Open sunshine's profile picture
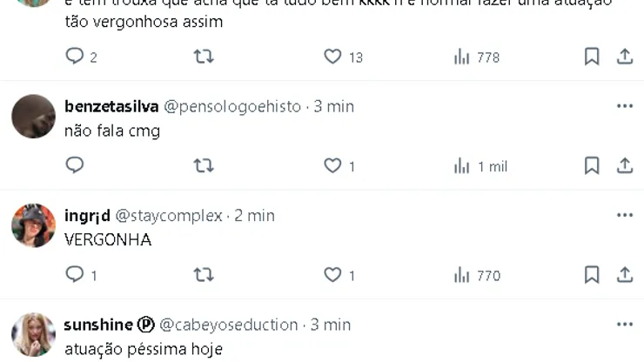Image resolution: width=644 pixels, height=362 pixels. [33, 334]
